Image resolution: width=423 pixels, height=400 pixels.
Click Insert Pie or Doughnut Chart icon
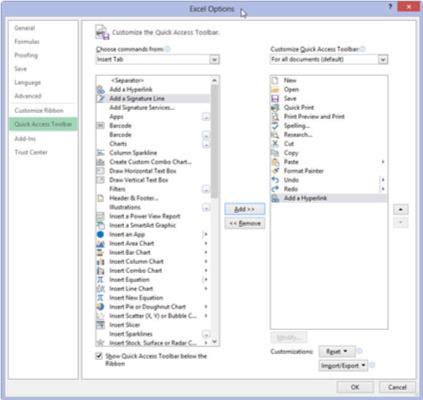tap(100, 307)
